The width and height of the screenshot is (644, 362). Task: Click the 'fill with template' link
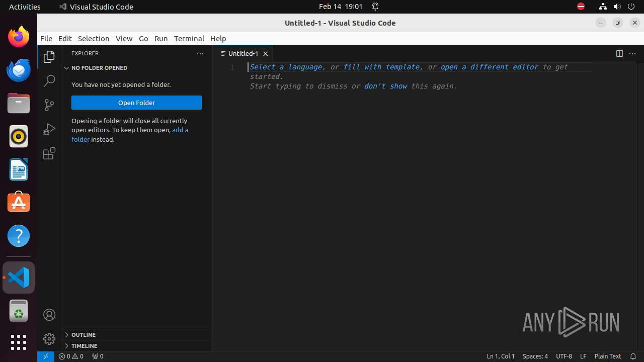381,67
